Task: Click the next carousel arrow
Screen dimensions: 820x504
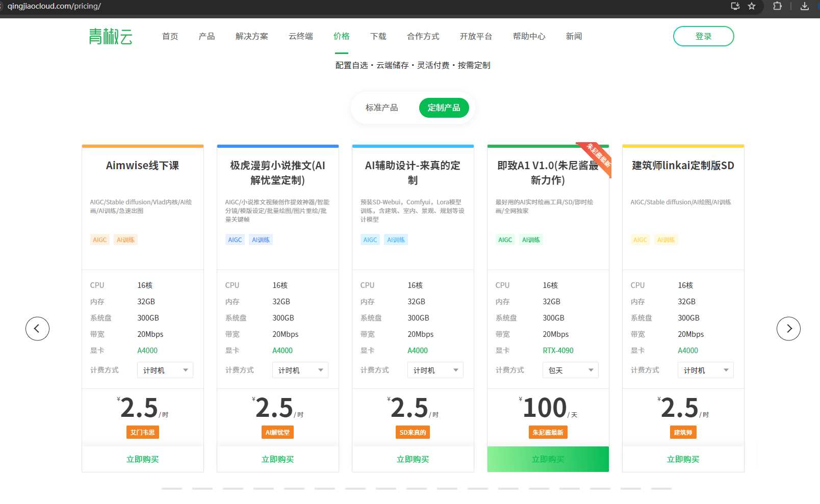Action: coord(788,329)
